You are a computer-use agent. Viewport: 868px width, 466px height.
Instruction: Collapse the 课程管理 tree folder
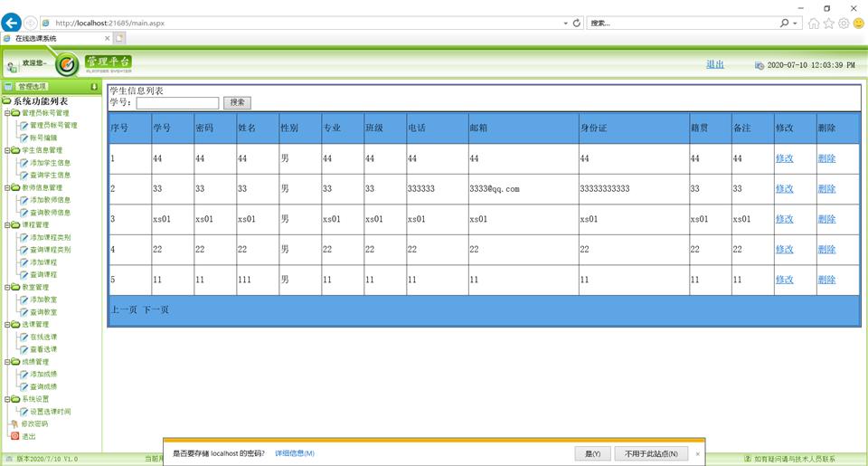point(6,224)
